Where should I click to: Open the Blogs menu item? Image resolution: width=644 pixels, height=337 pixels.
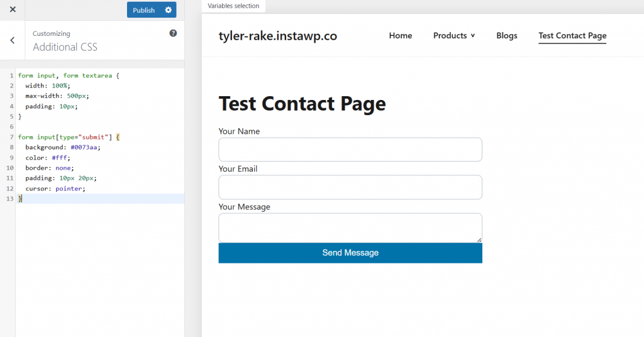tap(506, 36)
